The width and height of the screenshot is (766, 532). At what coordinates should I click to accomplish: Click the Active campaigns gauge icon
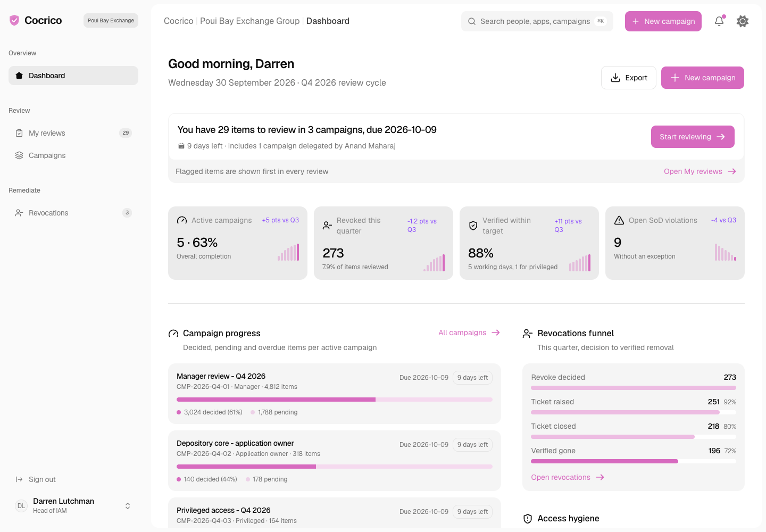point(182,220)
